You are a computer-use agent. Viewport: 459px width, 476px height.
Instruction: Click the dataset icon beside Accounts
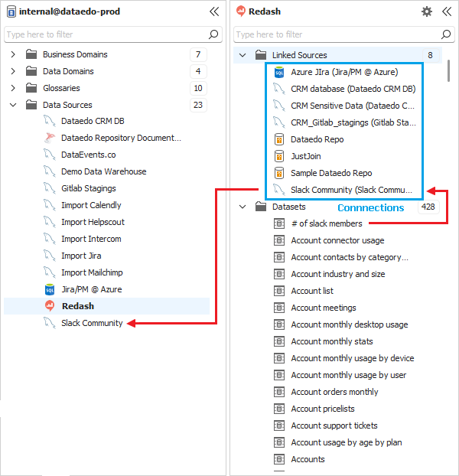pos(279,459)
